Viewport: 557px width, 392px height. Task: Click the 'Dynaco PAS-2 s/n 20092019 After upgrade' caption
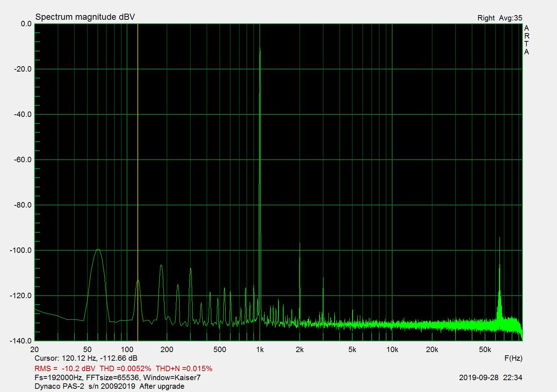click(x=109, y=386)
